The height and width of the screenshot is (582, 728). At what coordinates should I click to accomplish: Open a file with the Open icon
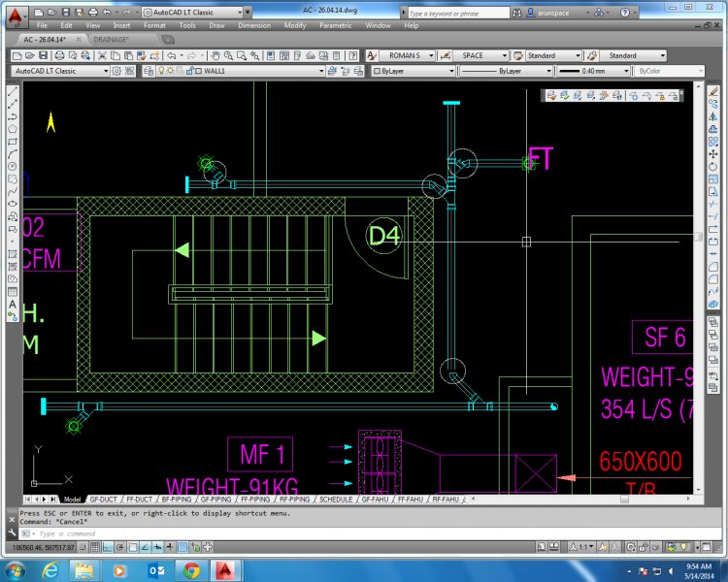coord(30,55)
